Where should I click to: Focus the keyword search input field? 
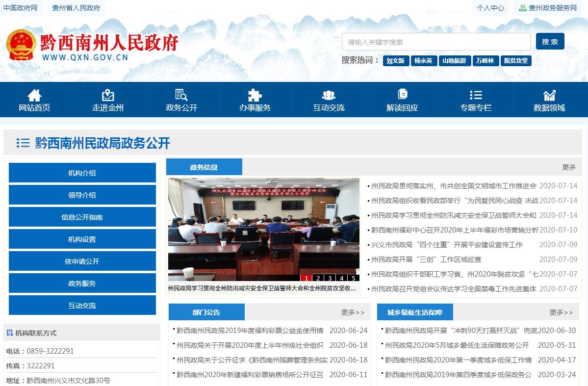(436, 42)
